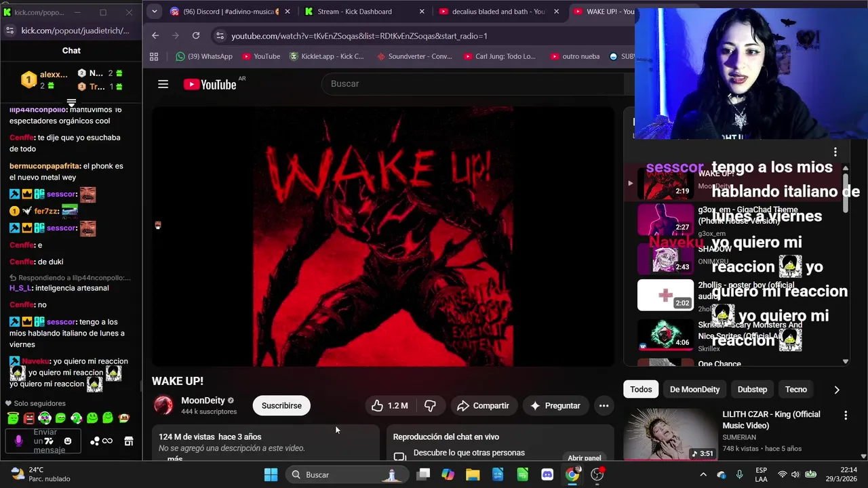This screenshot has height=488, width=868.
Task: Switch to Discord #adivino-musica tab
Action: 230,12
